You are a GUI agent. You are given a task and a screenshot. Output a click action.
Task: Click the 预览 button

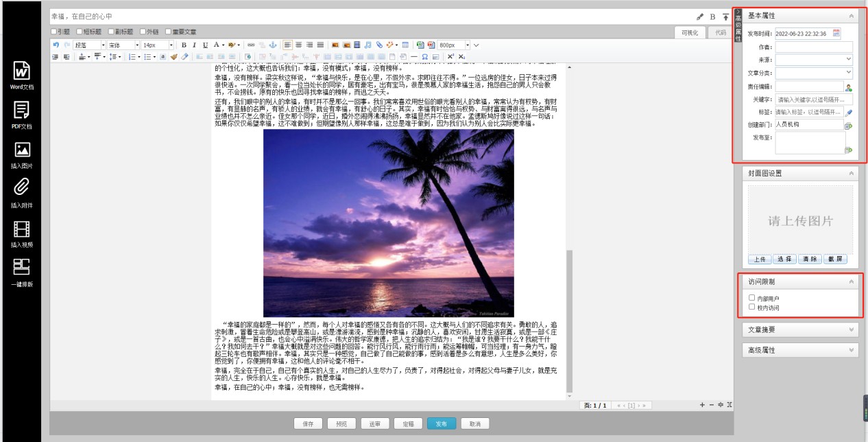click(341, 423)
